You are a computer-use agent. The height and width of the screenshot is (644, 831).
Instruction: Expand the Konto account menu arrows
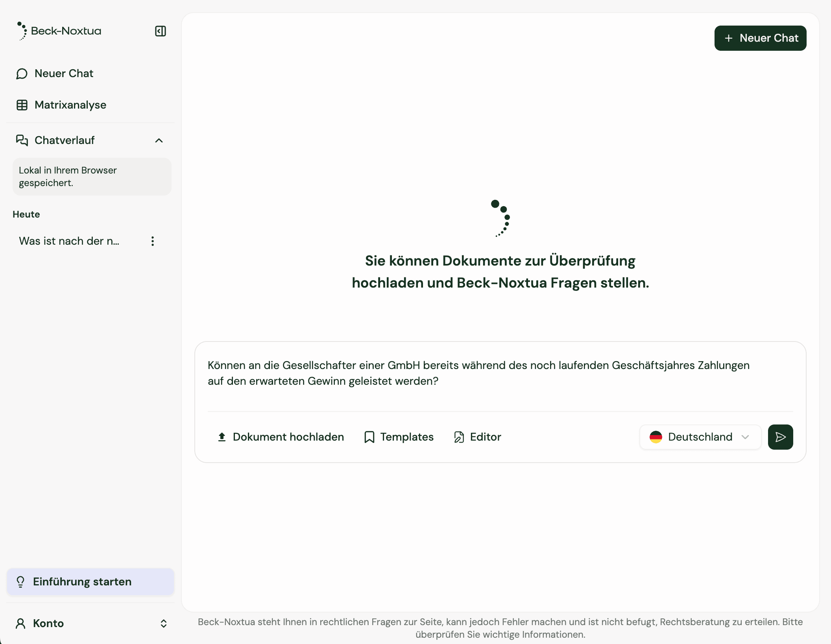click(164, 624)
